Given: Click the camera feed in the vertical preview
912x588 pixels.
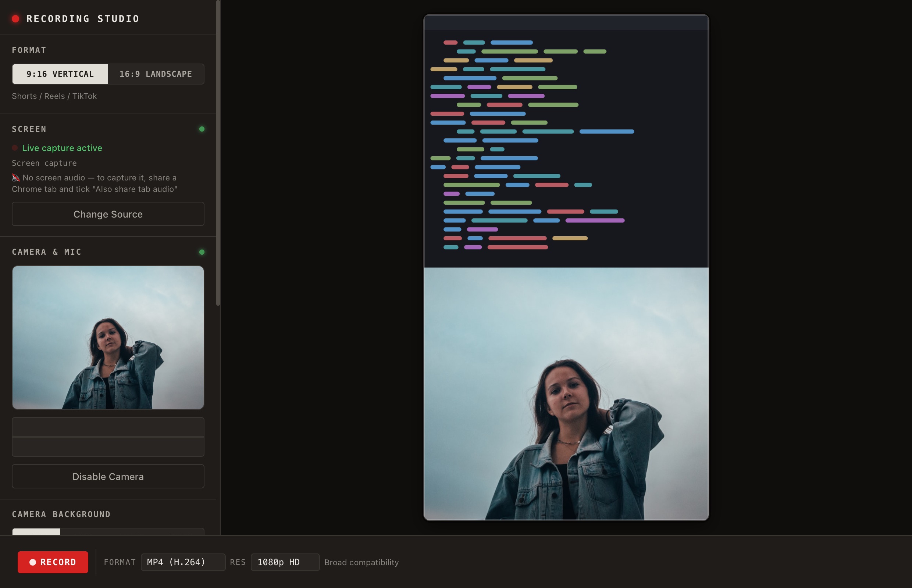Looking at the screenshot, I should click(x=566, y=394).
